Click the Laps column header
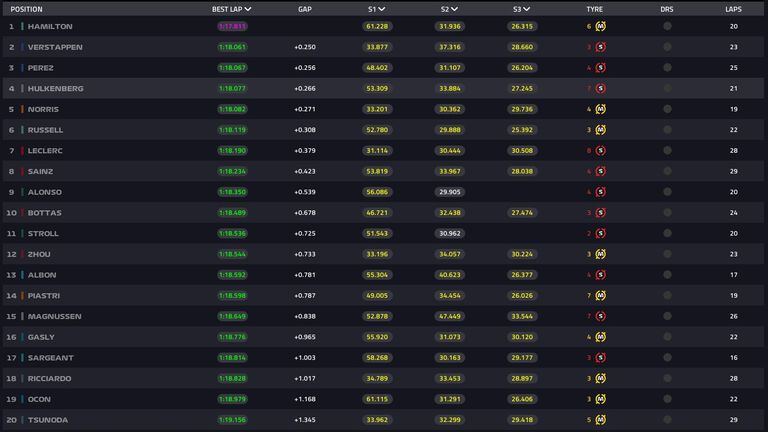Screen dimensions: 768x432 tap(733, 9)
